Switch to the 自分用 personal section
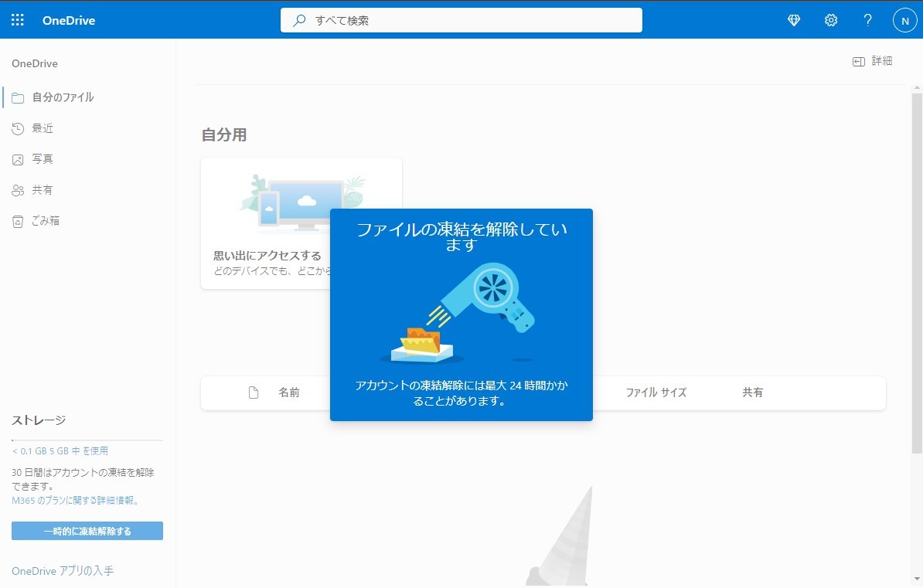 coord(224,134)
